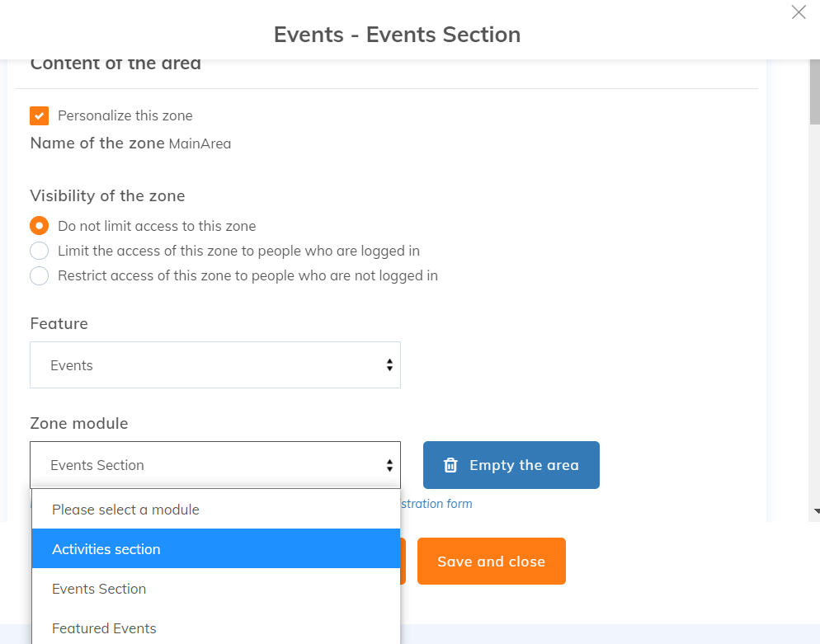Choose Activities section from module list
The image size is (820, 644).
214,549
